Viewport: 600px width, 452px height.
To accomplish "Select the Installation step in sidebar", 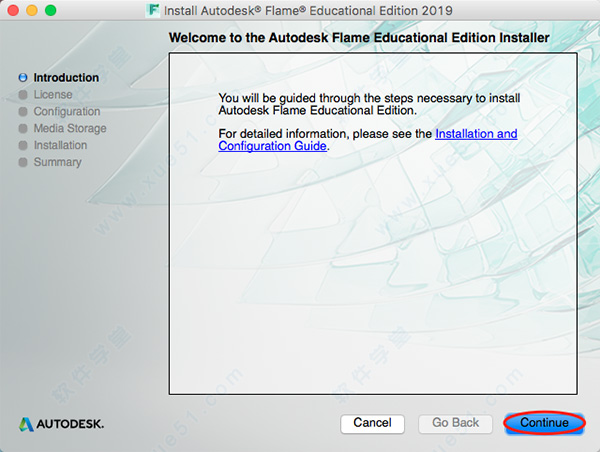I will (60, 145).
